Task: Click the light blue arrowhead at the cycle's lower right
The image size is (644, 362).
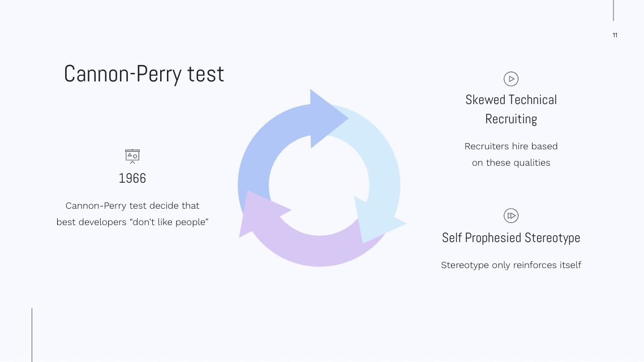Action: [376, 221]
